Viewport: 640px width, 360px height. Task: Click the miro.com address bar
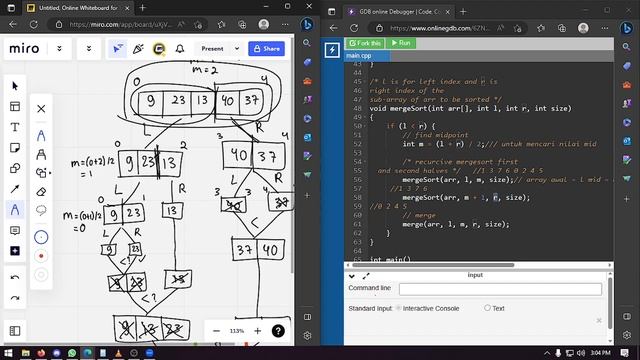(120, 24)
